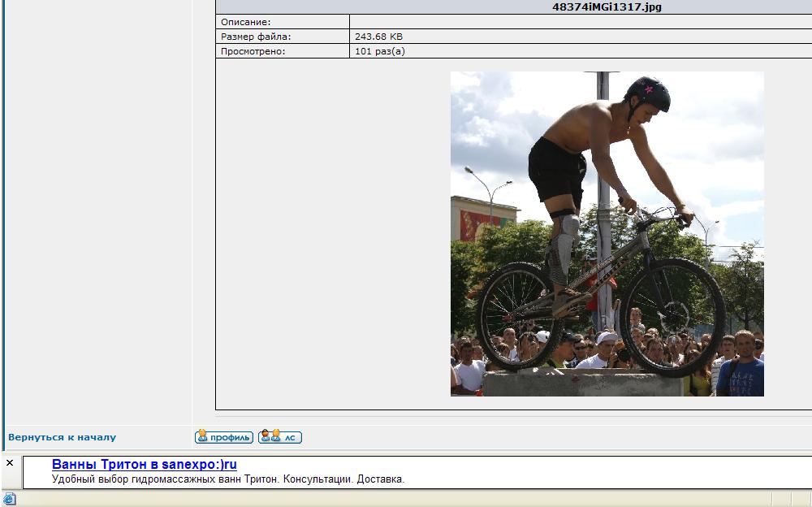This screenshot has height=507, width=812.
Task: Open the attached cyclist photo
Action: [x=607, y=234]
